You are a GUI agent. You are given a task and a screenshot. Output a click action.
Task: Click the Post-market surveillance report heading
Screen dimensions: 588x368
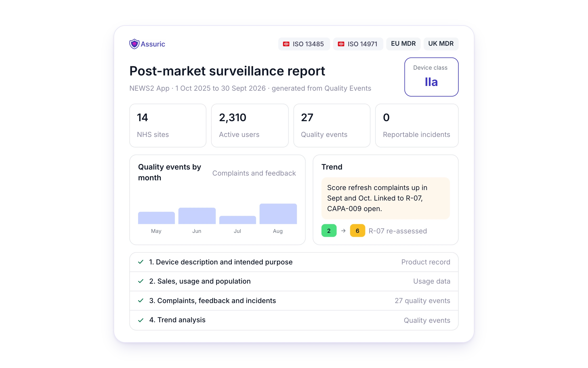tap(227, 71)
